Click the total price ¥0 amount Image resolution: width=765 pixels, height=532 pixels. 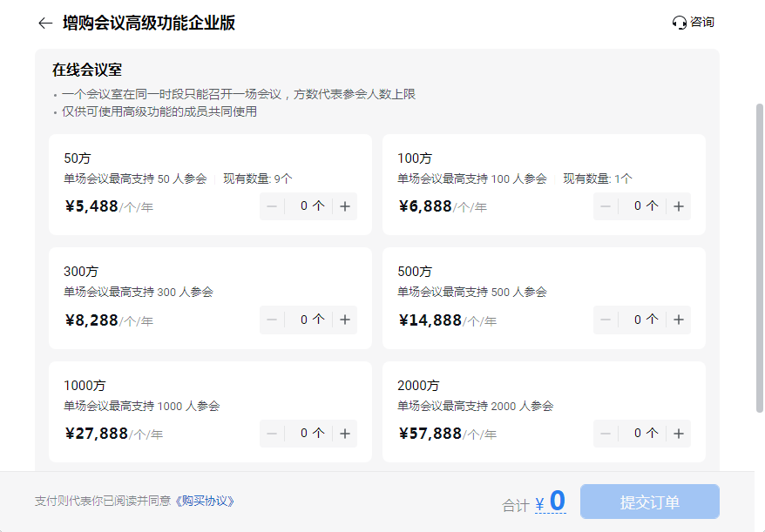tap(551, 502)
